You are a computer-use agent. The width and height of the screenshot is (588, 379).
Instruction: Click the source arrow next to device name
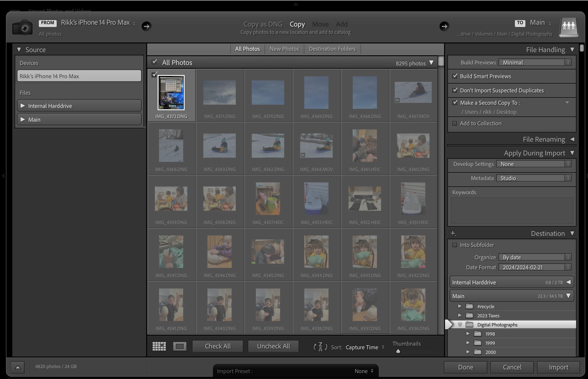(147, 26)
